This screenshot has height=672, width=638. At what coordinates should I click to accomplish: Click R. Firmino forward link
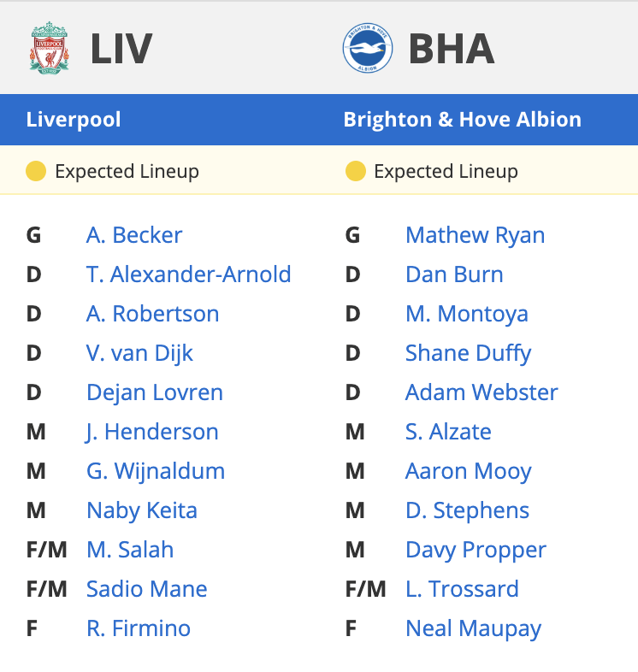(x=139, y=628)
